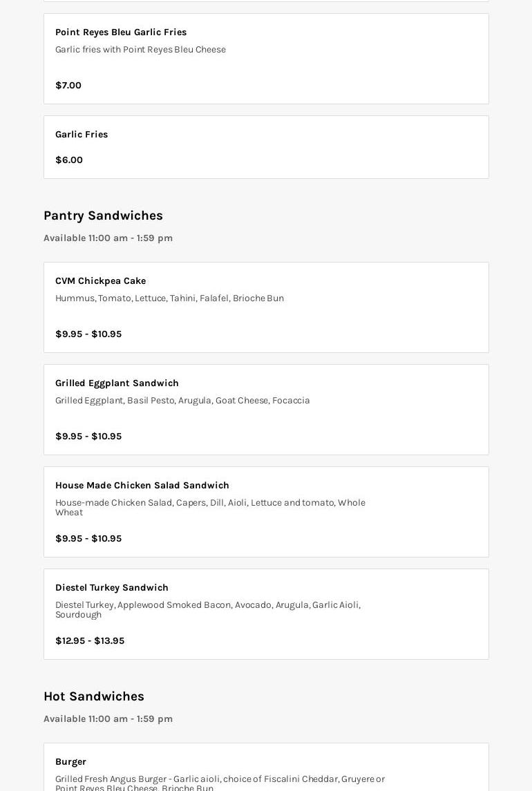
Task: Click the Diestel Turkey Sandwich $12.95 - $13.95 price
Action: pyautogui.click(x=90, y=641)
